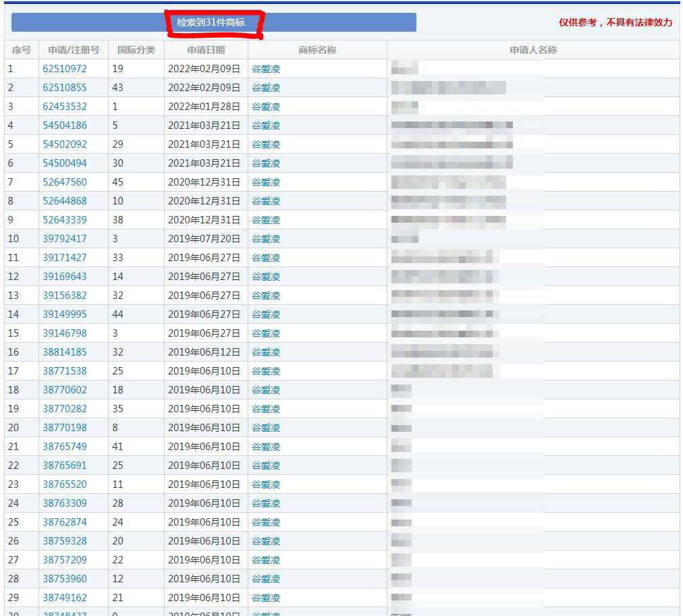Image resolution: width=683 pixels, height=616 pixels.
Task: Open the 38749162 registration link
Action: pos(65,598)
